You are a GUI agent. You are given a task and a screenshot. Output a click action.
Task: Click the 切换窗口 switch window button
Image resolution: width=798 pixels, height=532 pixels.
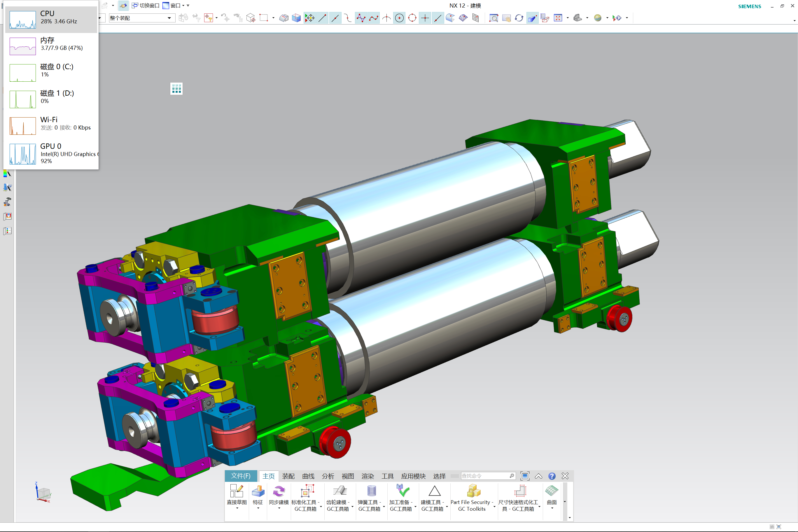146,6
